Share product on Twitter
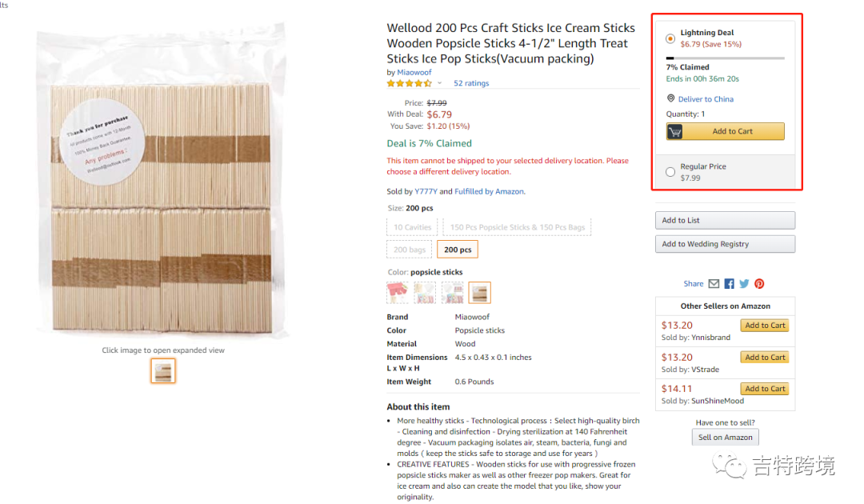The height and width of the screenshot is (504, 864). pyautogui.click(x=744, y=284)
